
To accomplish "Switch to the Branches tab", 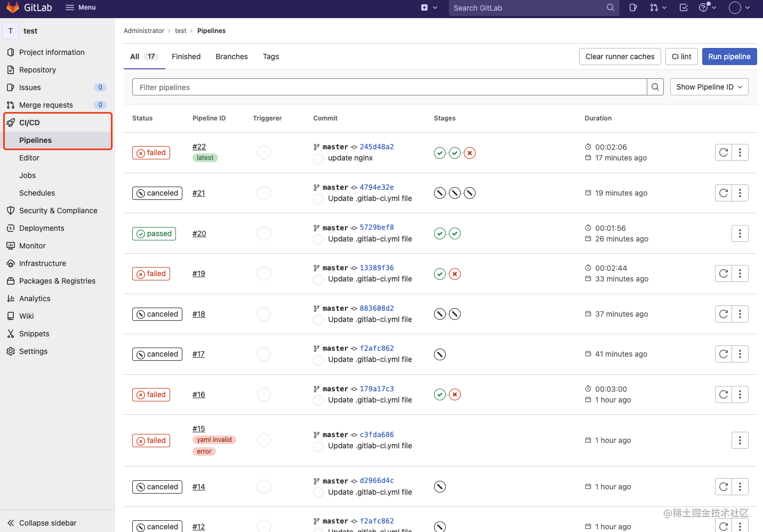I will tap(231, 57).
